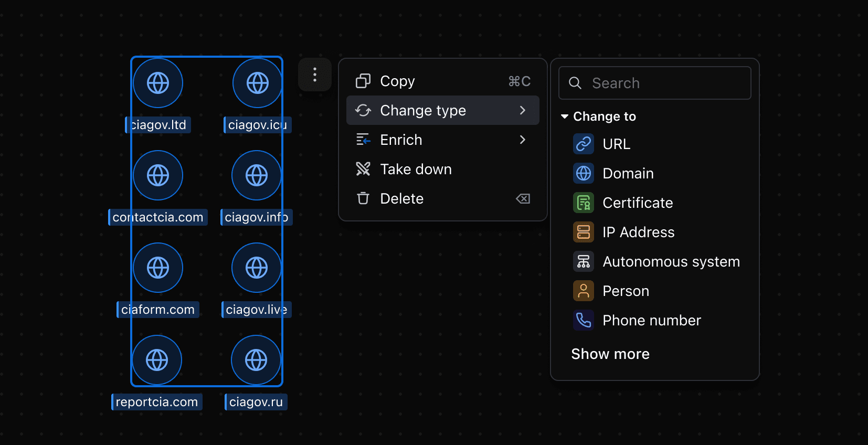This screenshot has height=445, width=868.
Task: Pick Phone number as new type
Action: point(651,320)
